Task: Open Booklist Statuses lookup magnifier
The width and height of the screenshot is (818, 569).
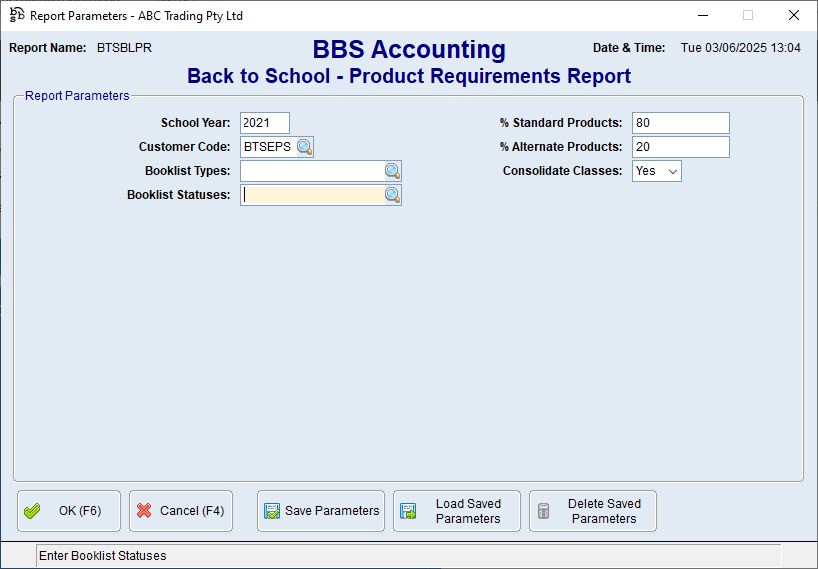Action: [392, 195]
